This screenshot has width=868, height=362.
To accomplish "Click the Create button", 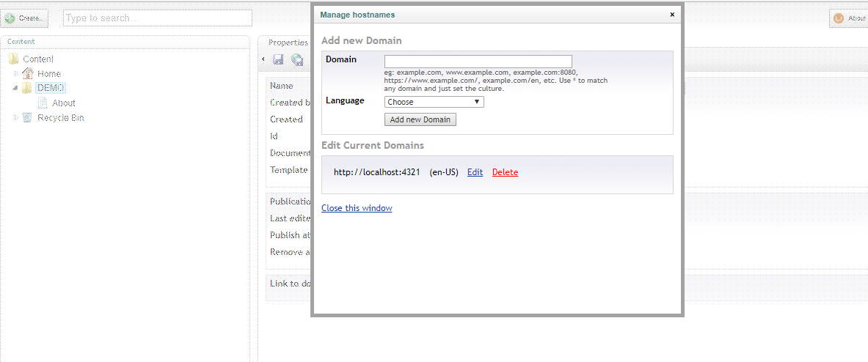I will 25,18.
